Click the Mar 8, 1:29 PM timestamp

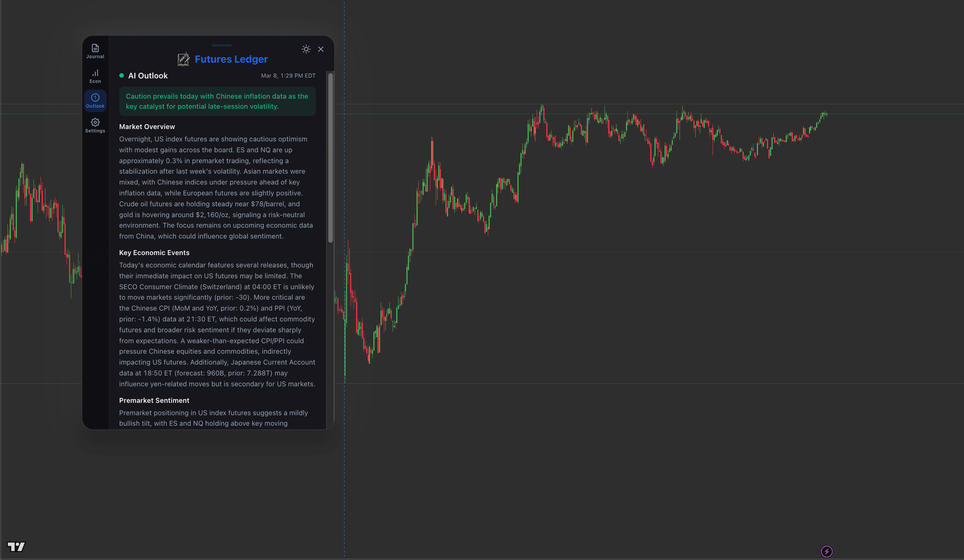tap(288, 75)
